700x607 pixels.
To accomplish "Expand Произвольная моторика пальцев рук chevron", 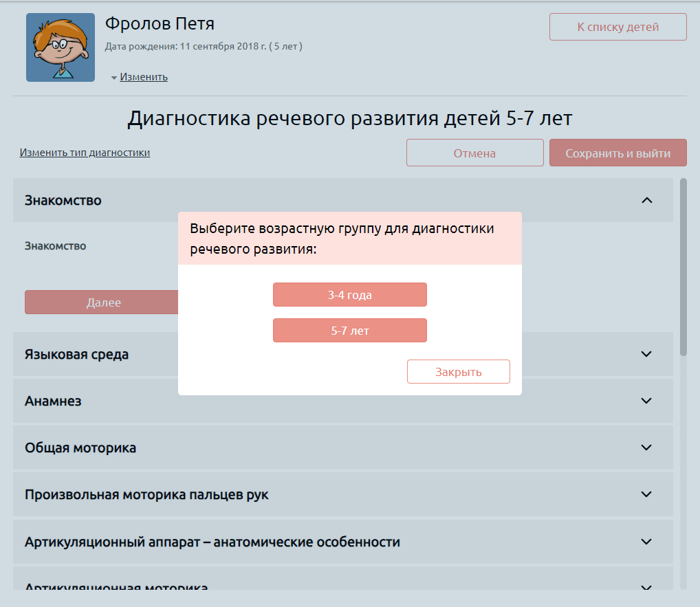I will [646, 494].
